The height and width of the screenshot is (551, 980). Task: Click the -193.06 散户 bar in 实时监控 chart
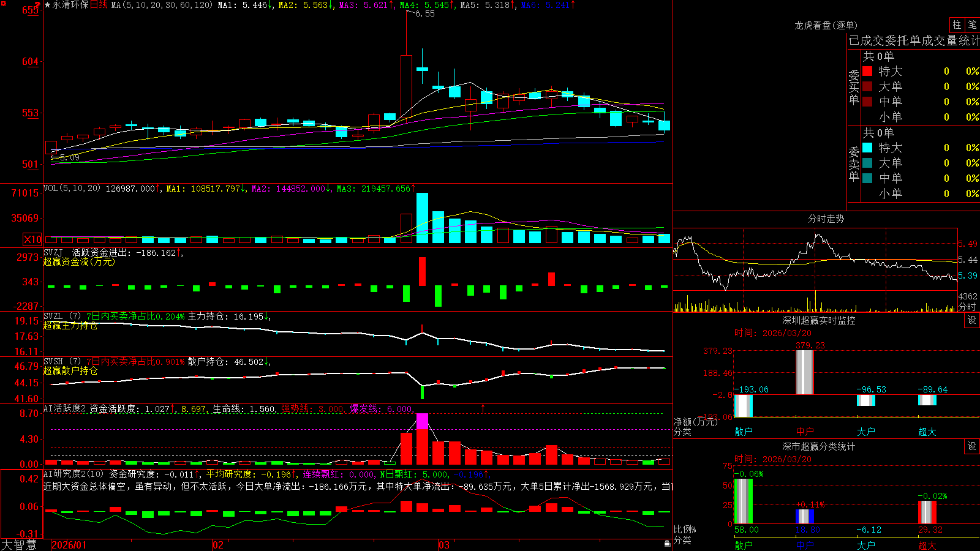point(744,406)
